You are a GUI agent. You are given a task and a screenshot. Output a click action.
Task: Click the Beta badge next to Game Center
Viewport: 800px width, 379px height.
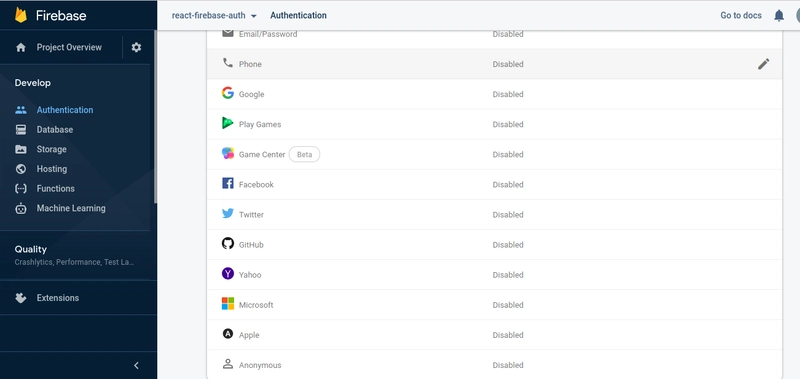click(304, 155)
